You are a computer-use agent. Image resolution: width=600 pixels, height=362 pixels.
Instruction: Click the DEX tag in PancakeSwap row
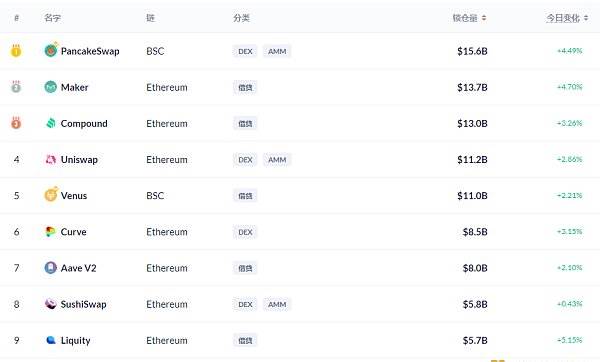245,51
